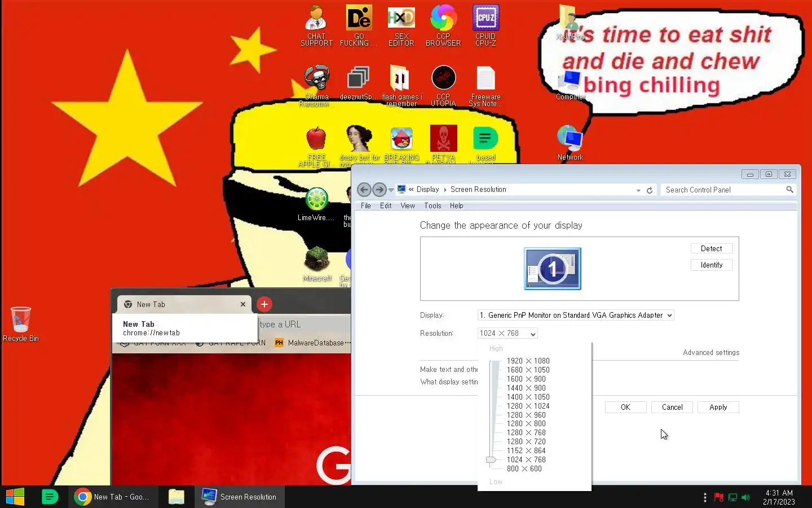Viewport: 812px width, 508px height.
Task: Switch to New Tab Chrome taskbar button
Action: tap(113, 497)
